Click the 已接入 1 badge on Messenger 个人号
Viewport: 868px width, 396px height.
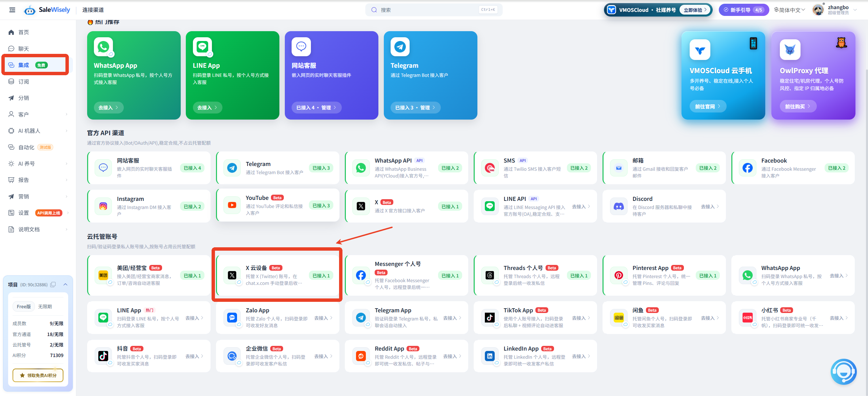[450, 276]
